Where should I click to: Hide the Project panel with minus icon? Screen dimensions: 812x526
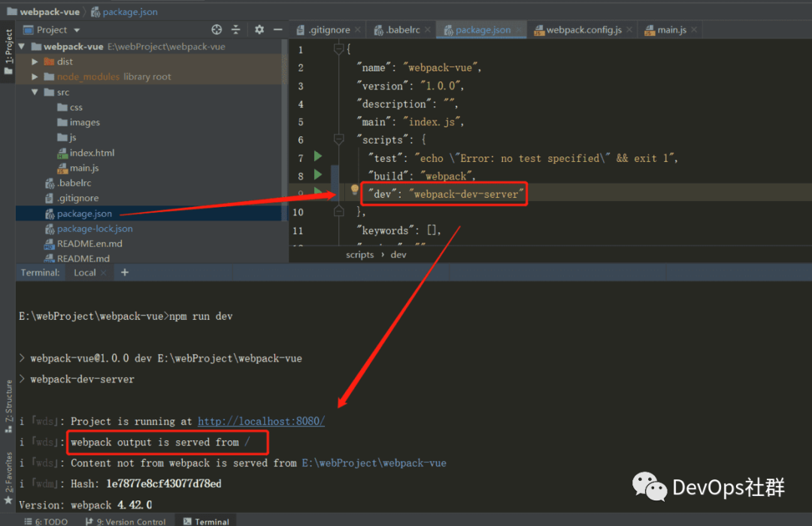pos(278,29)
